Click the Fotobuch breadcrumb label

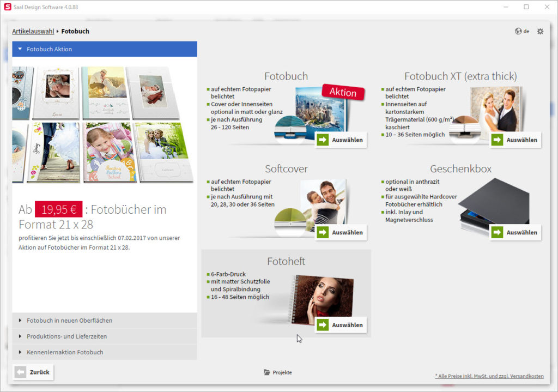pos(75,31)
